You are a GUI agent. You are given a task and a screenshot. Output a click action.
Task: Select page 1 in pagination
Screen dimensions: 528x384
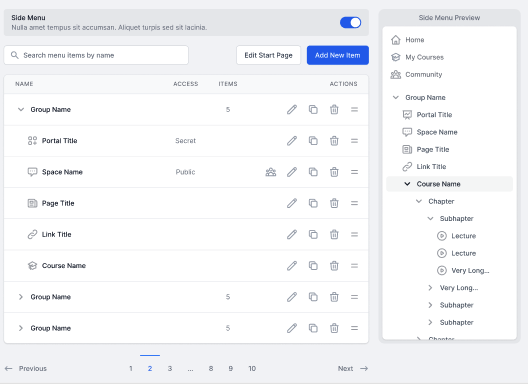(131, 369)
